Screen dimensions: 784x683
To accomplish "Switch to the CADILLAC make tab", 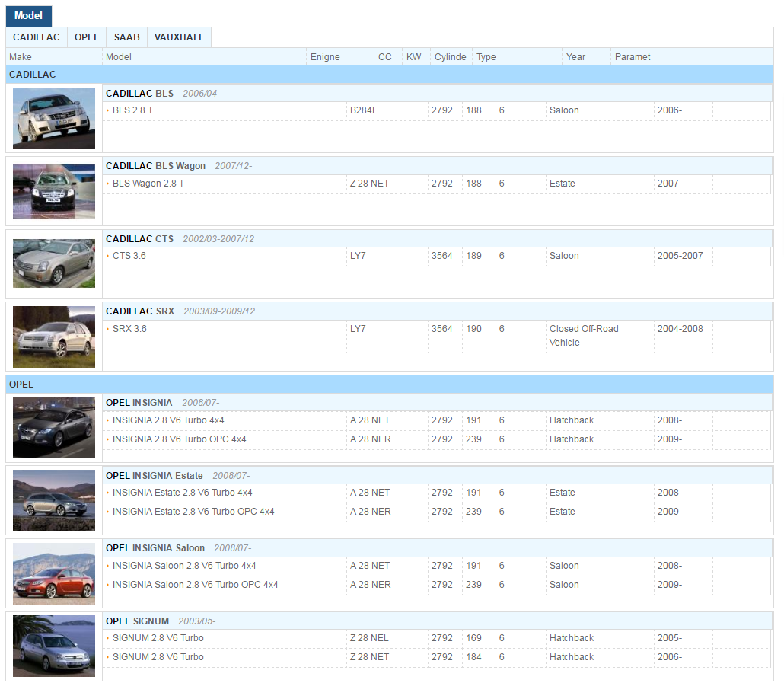I will coord(37,37).
